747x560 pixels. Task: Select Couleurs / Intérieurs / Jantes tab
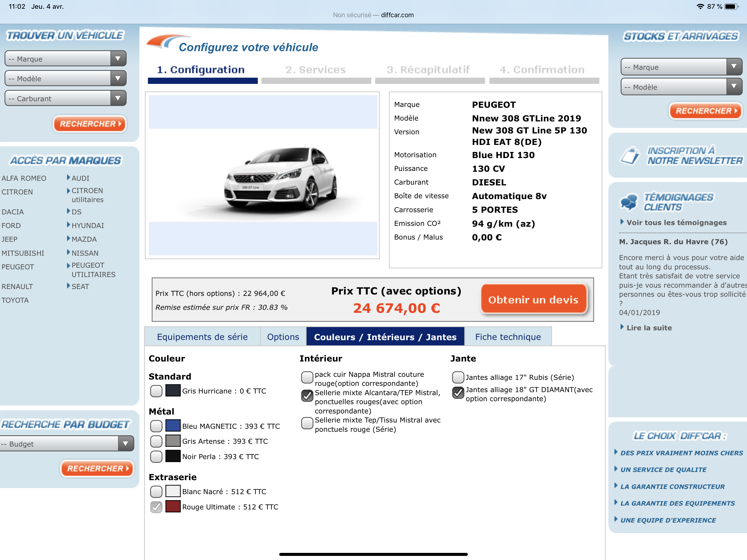pos(385,337)
